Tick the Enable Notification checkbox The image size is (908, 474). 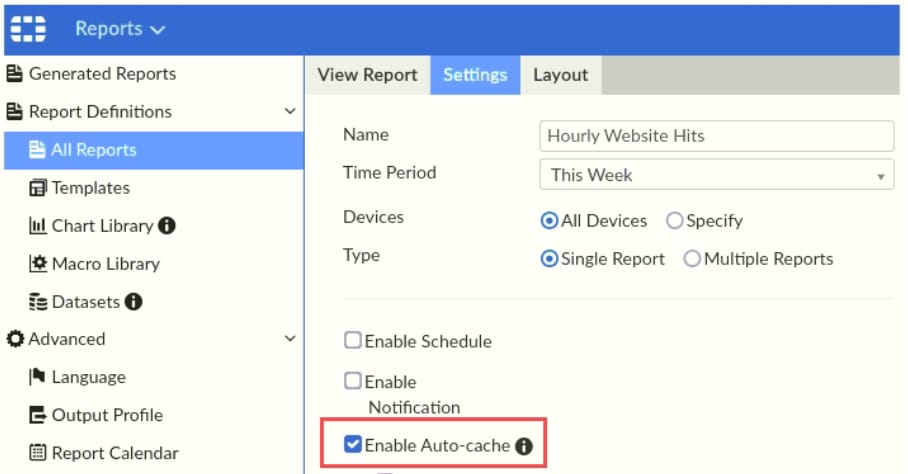352,381
